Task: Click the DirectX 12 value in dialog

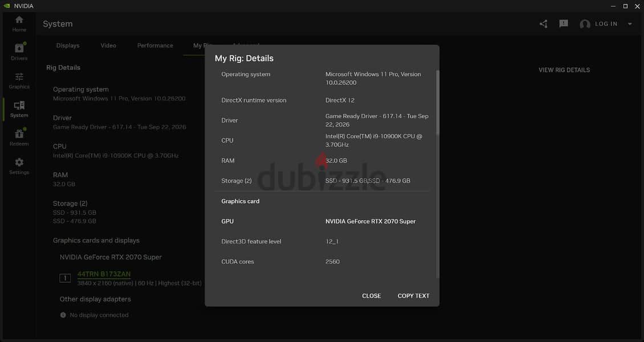Action: point(340,100)
